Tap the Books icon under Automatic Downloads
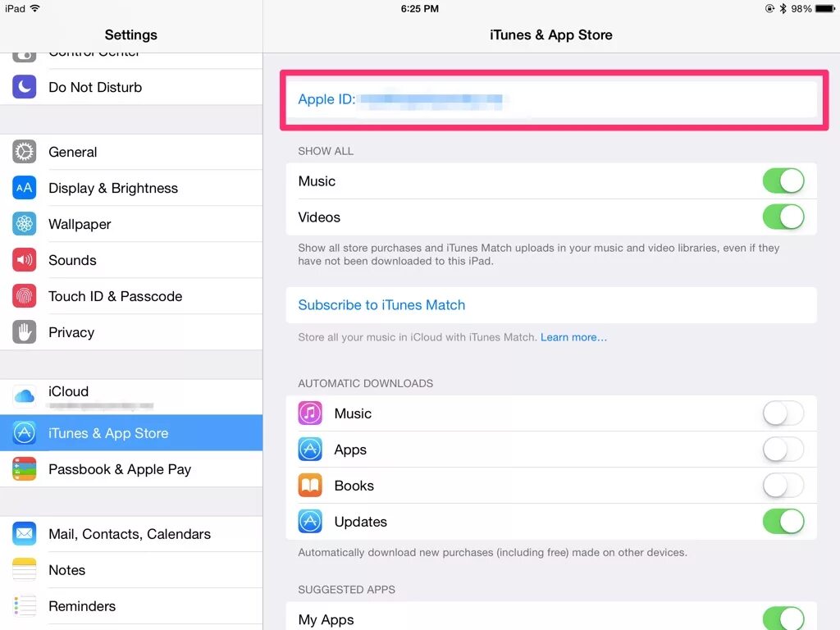Viewport: 840px width, 630px height. (x=310, y=486)
